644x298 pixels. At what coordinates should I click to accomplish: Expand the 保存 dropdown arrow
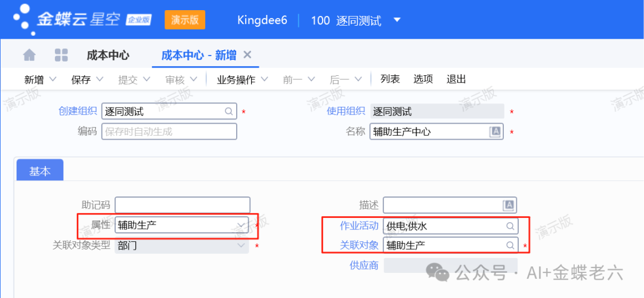point(100,79)
